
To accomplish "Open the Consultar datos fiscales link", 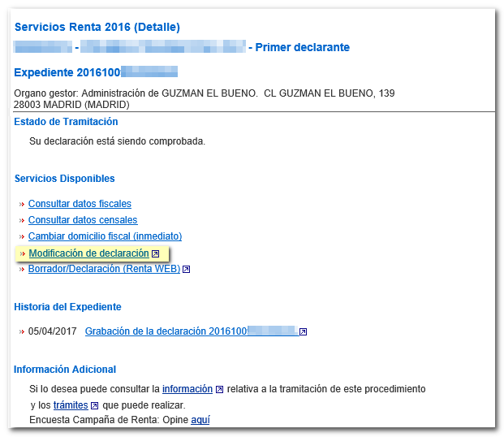I will coord(80,204).
